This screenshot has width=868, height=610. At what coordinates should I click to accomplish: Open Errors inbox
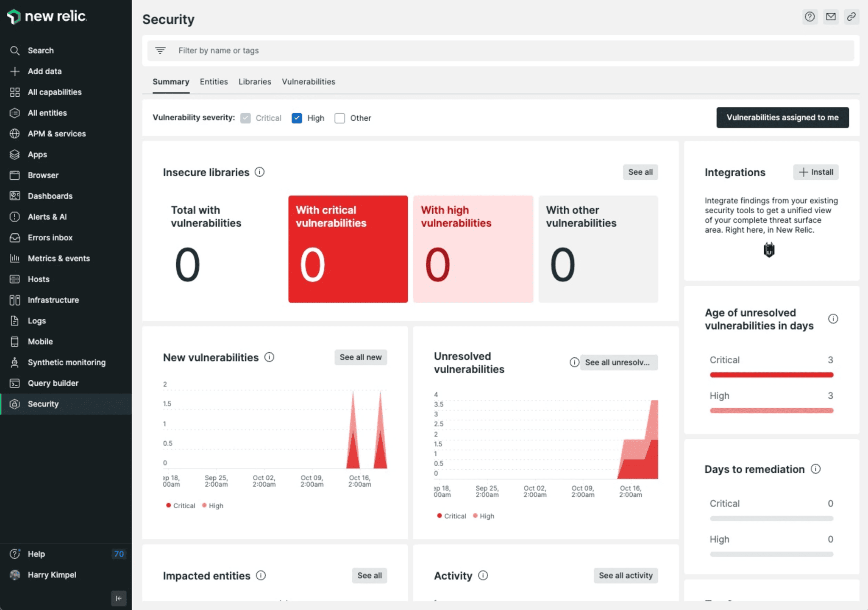[50, 237]
